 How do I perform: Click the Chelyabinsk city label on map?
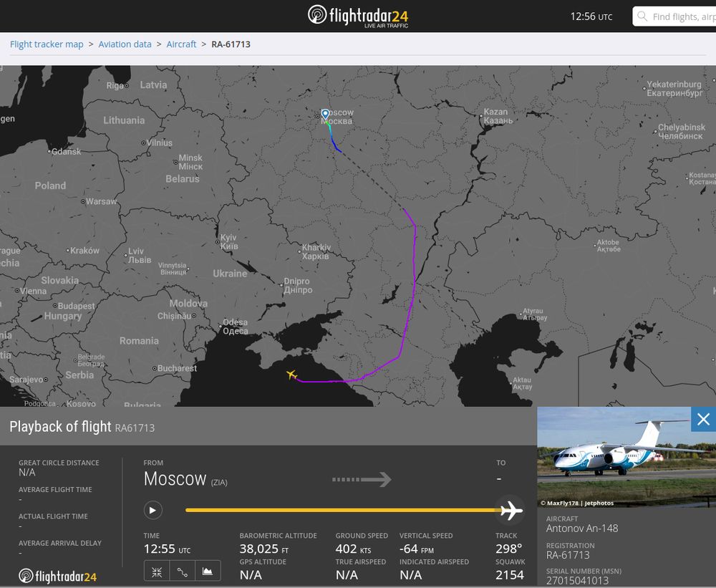[682, 131]
